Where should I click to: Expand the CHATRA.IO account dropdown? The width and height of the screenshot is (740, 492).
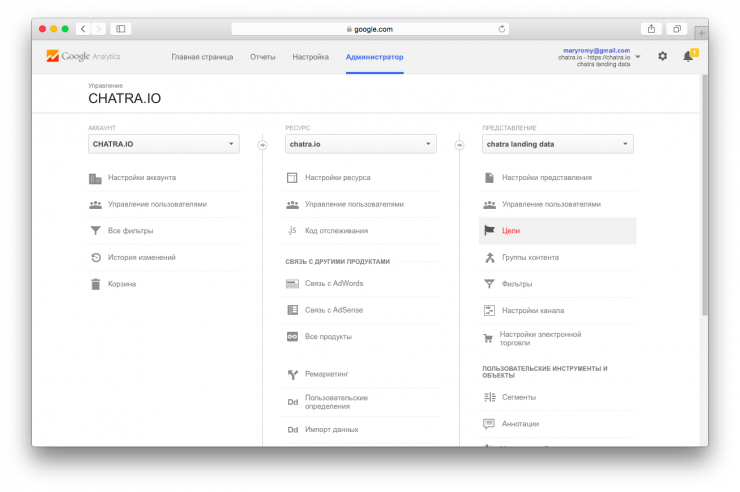[x=164, y=144]
